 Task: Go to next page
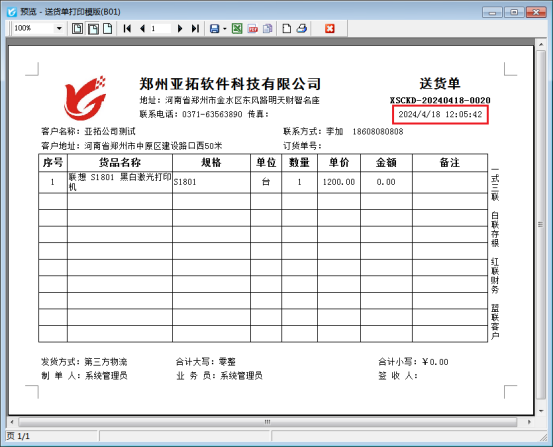pos(180,28)
